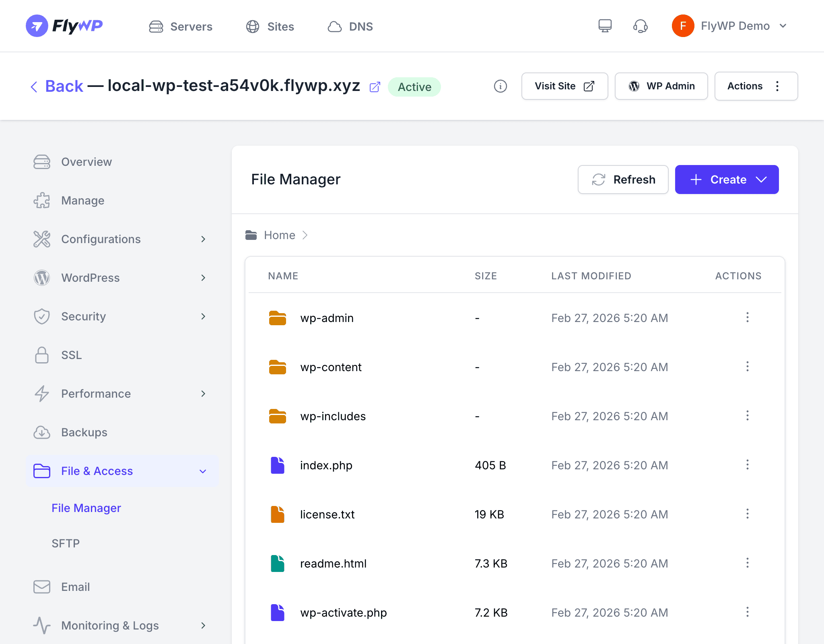824x644 pixels.
Task: Click the NAME column header
Action: coord(283,276)
